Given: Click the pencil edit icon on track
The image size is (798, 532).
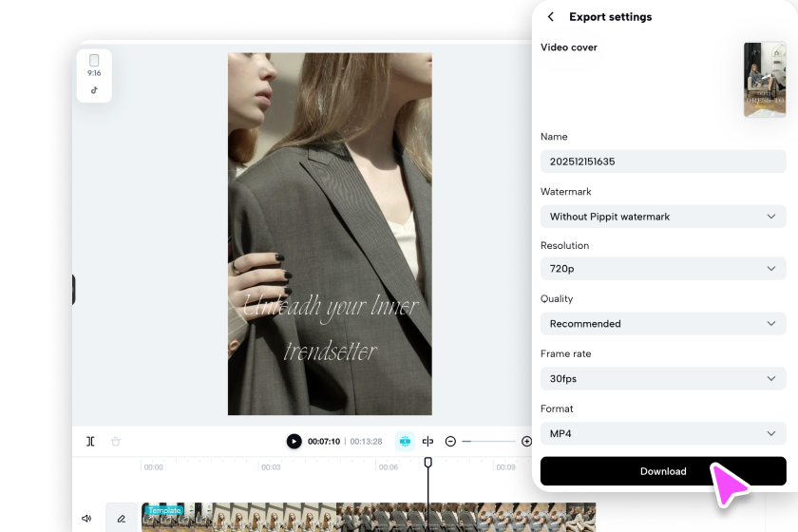Looking at the screenshot, I should pyautogui.click(x=122, y=519).
